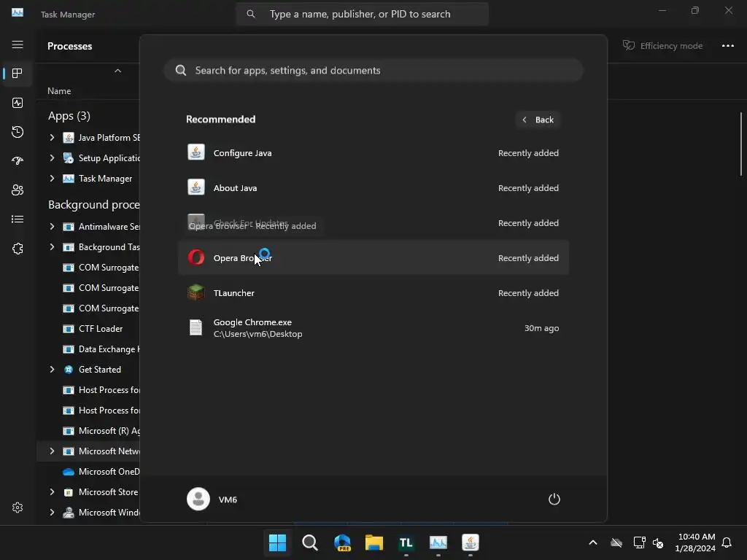Viewport: 747px width, 560px height.
Task: Open Google Chrome.exe file entry
Action: pos(373,328)
